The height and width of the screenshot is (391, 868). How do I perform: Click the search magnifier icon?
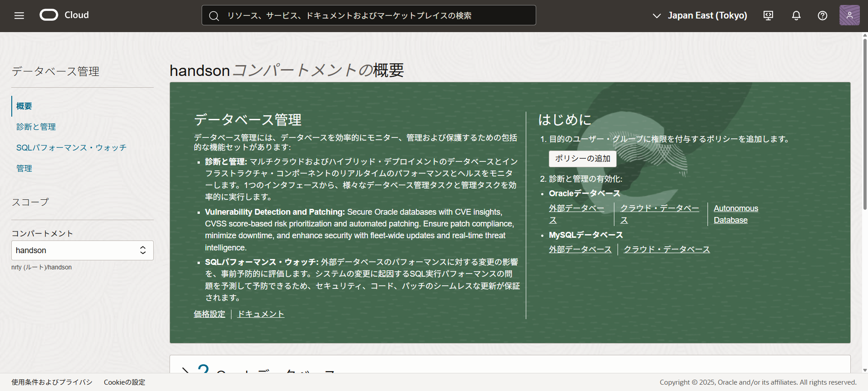(214, 16)
